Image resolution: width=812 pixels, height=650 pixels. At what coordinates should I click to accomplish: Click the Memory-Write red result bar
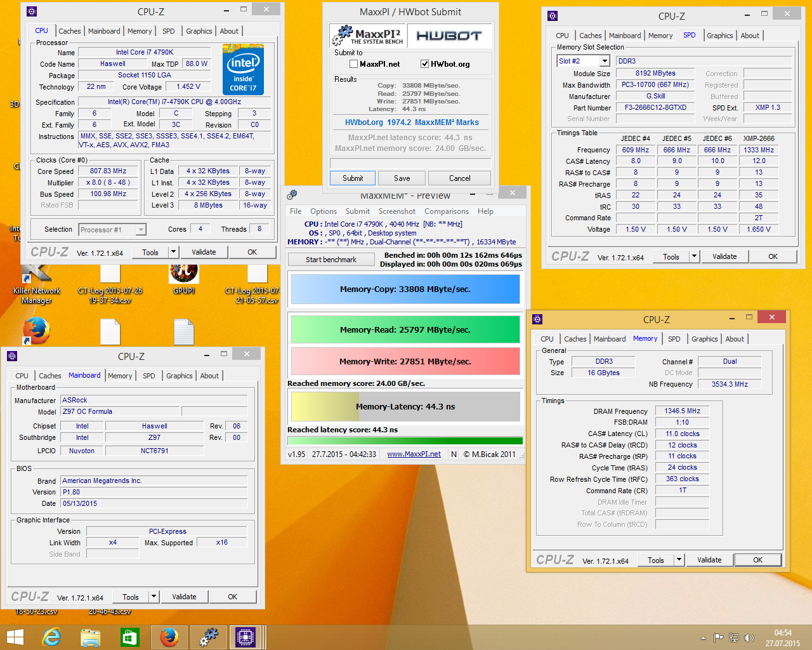(x=405, y=362)
